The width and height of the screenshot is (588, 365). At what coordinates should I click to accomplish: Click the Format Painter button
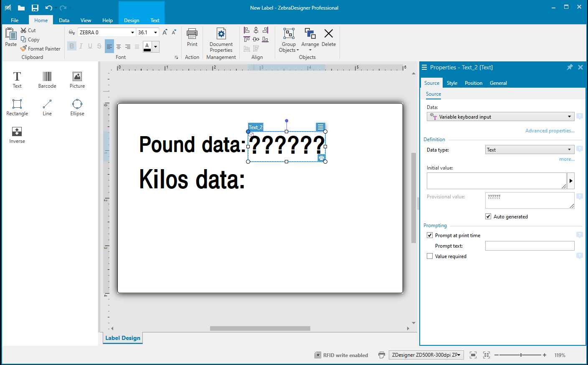click(41, 49)
